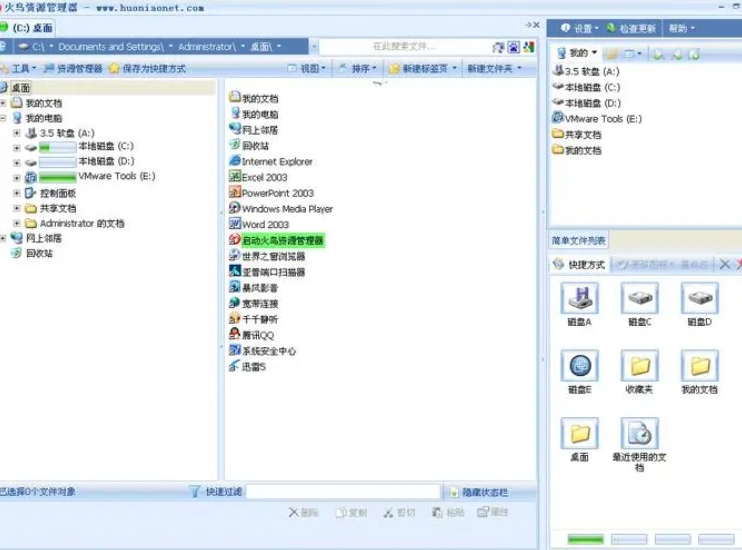Click the C:\ breadcrumb segment
Image resolution: width=742 pixels, height=550 pixels.
coord(36,47)
